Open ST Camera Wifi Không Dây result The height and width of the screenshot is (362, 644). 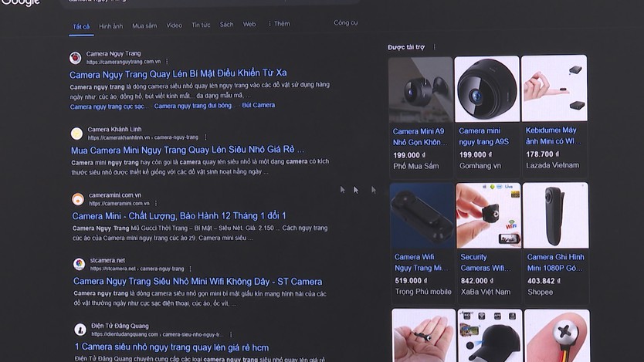click(198, 282)
